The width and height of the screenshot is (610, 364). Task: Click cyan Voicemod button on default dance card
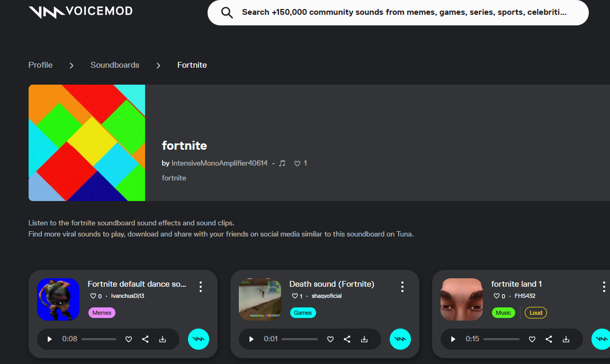coord(199,339)
